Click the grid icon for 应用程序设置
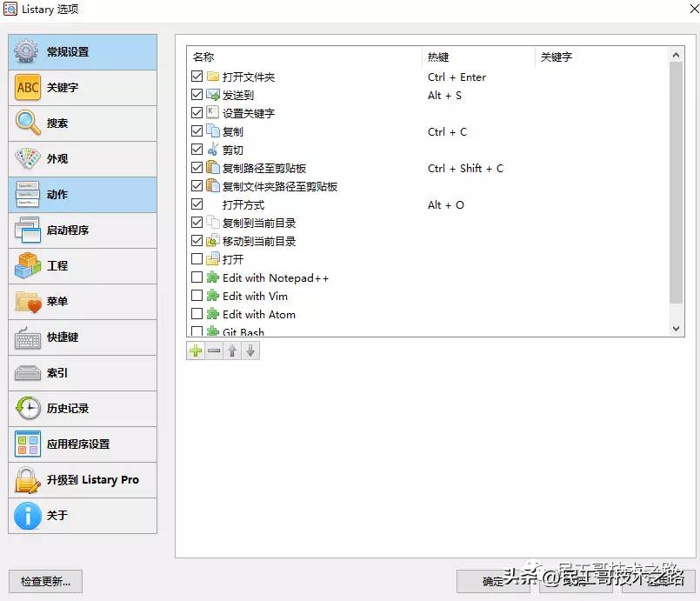Image resolution: width=700 pixels, height=601 pixels. pyautogui.click(x=27, y=444)
